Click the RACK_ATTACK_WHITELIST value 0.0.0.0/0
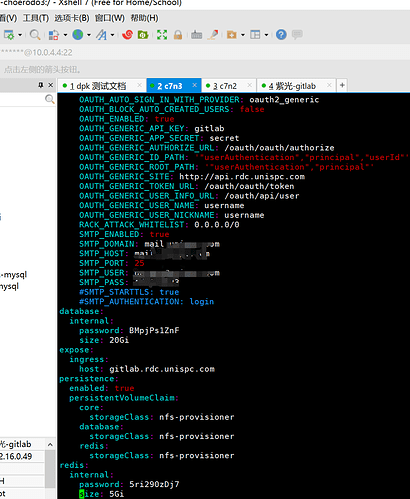 (217, 225)
